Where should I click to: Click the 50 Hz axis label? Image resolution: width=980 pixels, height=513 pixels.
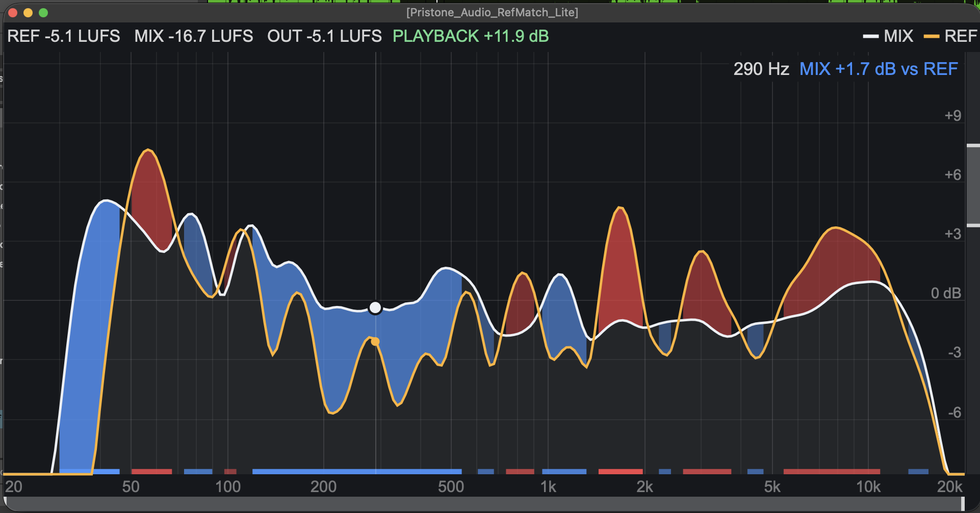131,486
